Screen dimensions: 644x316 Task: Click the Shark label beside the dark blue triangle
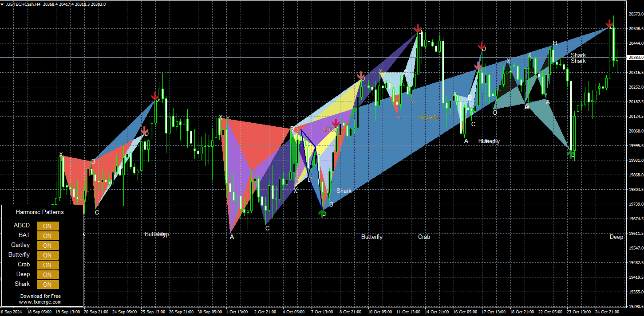pos(344,191)
